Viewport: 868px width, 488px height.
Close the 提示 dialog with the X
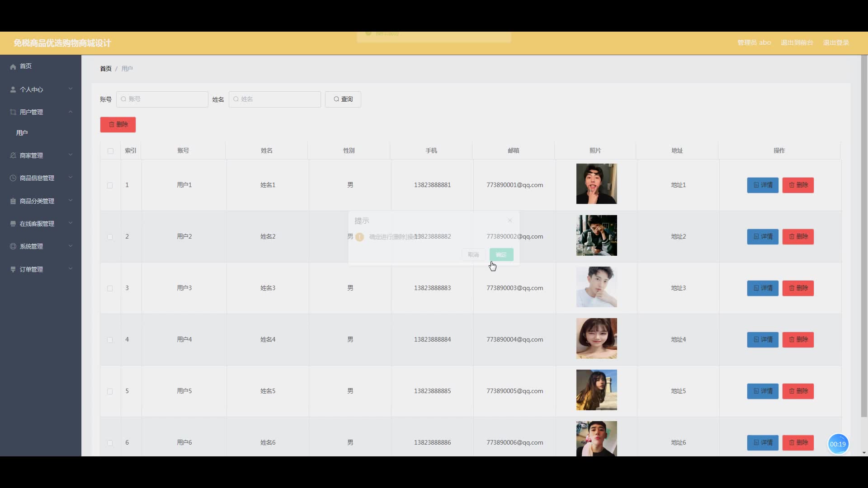click(510, 221)
